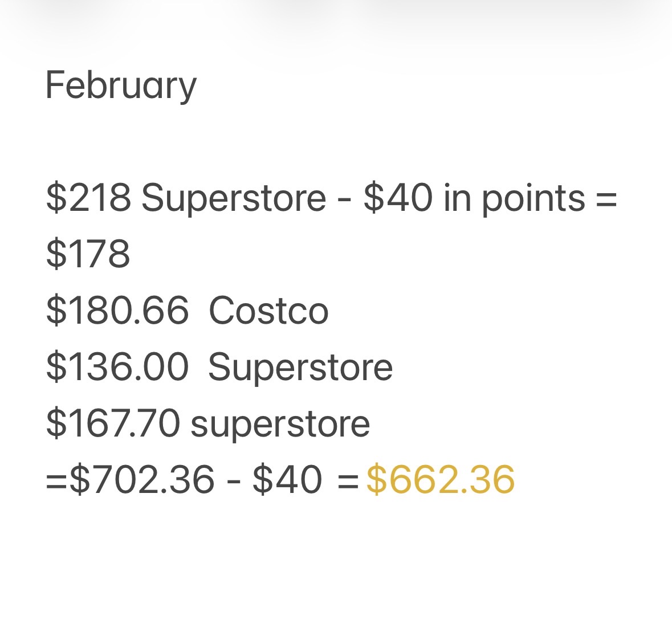Click the $180.66 amount
Image resolution: width=672 pixels, height=636 pixels.
[x=117, y=311]
